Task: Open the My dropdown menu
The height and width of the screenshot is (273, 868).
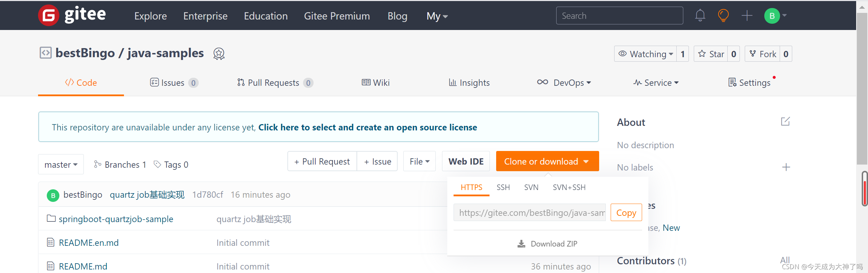Action: [x=437, y=16]
